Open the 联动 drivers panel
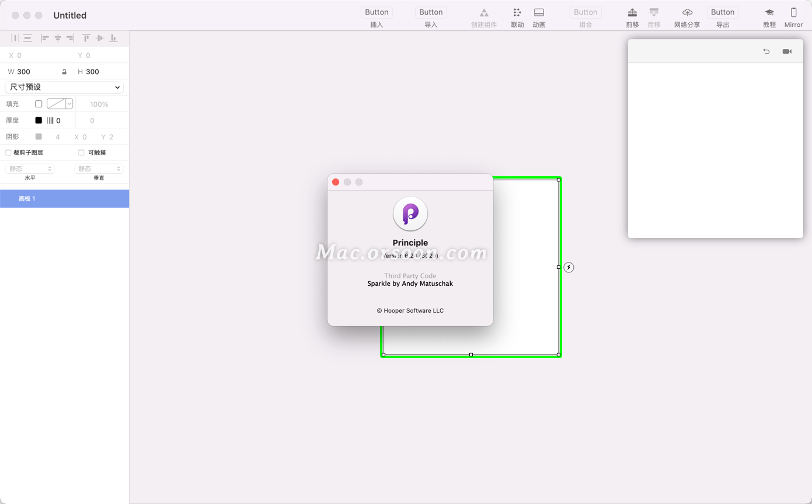The image size is (812, 504). [x=517, y=12]
